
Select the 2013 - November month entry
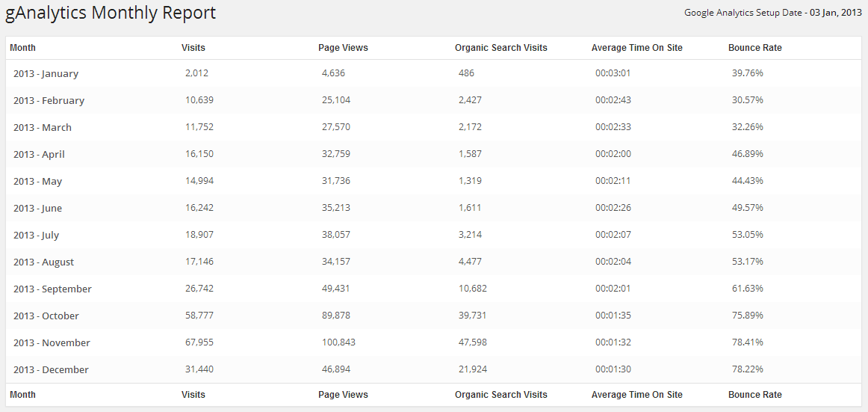[x=52, y=343]
